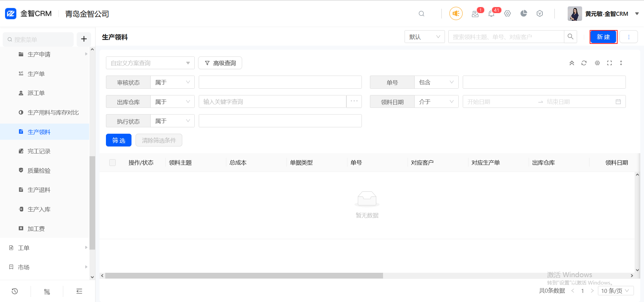The image size is (644, 302).
Task: Toggle fullscreen view icon
Action: point(609,63)
